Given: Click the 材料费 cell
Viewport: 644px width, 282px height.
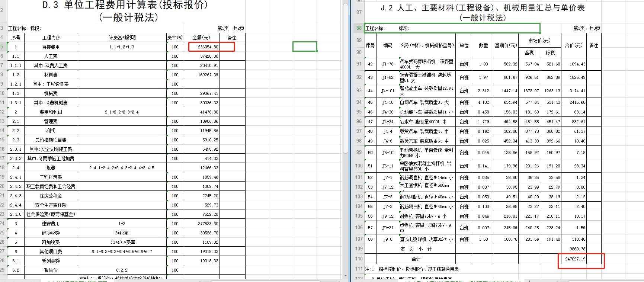Looking at the screenshot, I should pos(51,75).
